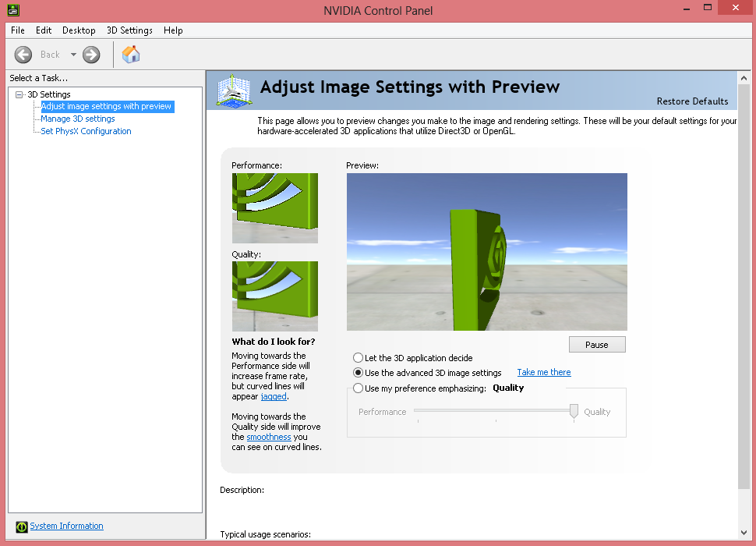756x546 pixels.
Task: Click the Back button label
Action: point(50,55)
